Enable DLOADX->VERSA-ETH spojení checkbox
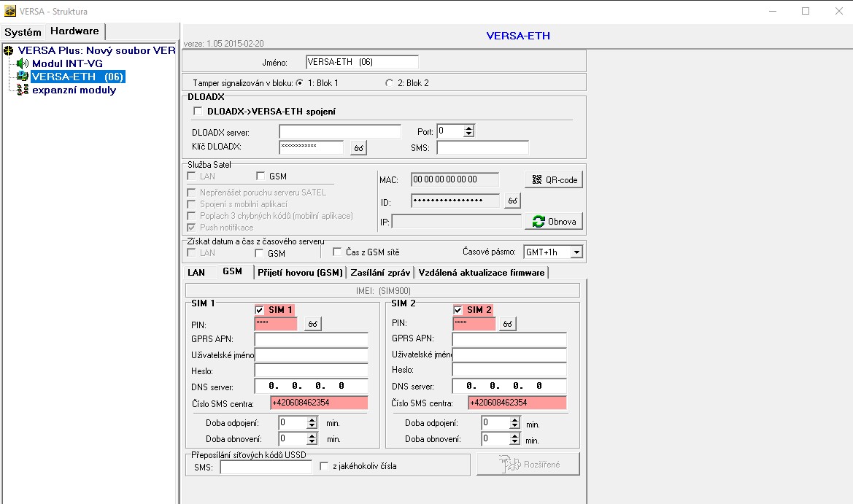The height and width of the screenshot is (504, 853). (198, 111)
